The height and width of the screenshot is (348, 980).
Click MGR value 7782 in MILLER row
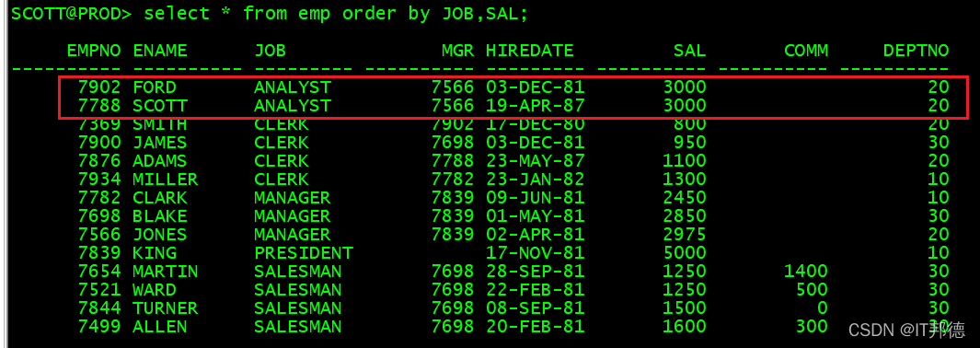pyautogui.click(x=453, y=180)
